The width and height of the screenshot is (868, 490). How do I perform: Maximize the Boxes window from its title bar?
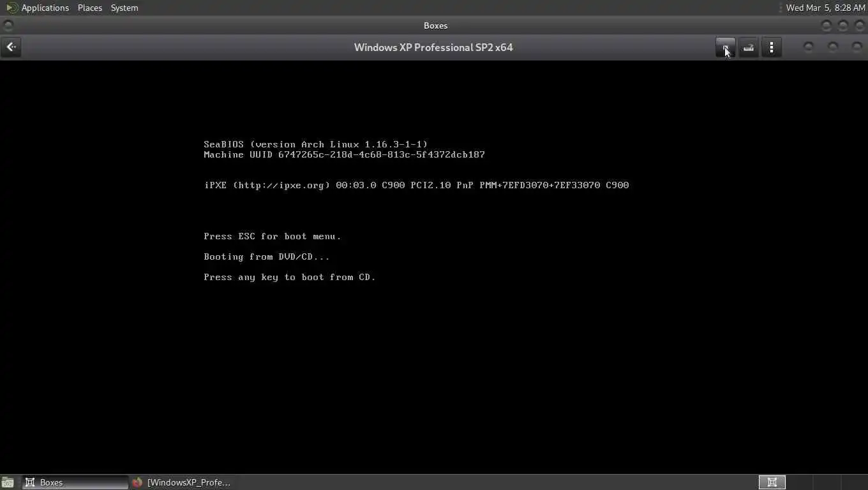coord(843,26)
